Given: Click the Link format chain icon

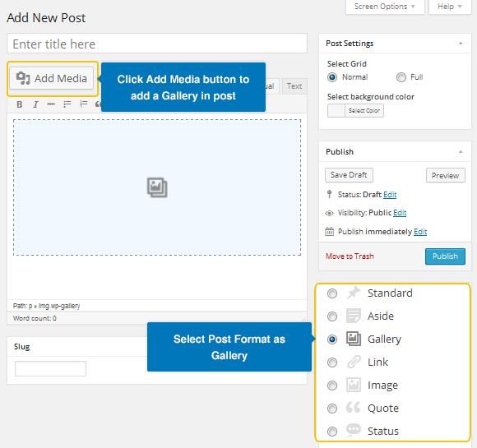Looking at the screenshot, I should point(354,362).
